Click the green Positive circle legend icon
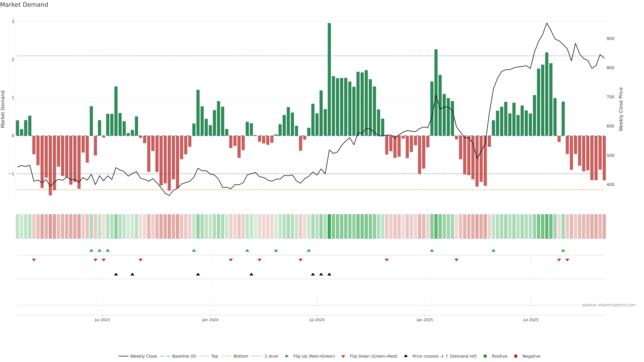Image resolution: width=644 pixels, height=362 pixels. (x=485, y=356)
